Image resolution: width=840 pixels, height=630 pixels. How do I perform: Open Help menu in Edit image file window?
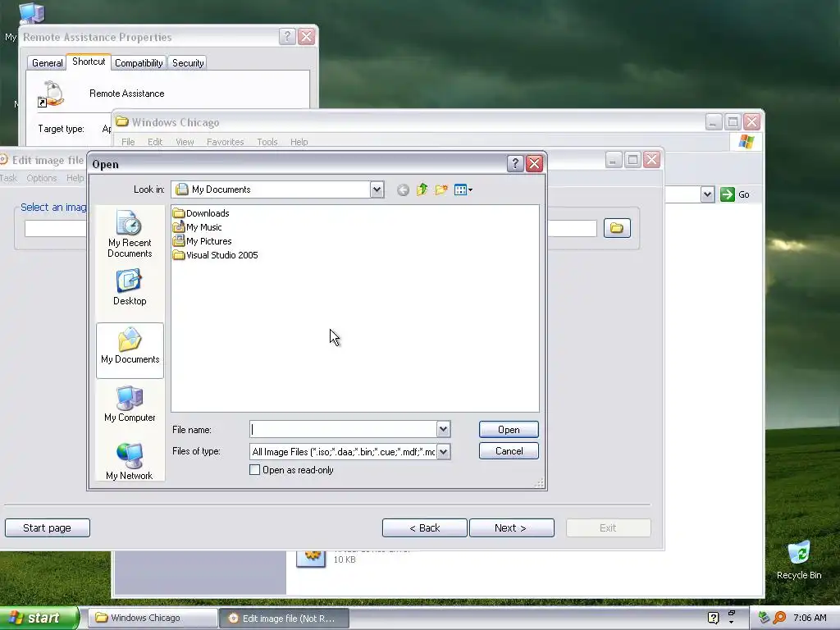coord(75,178)
